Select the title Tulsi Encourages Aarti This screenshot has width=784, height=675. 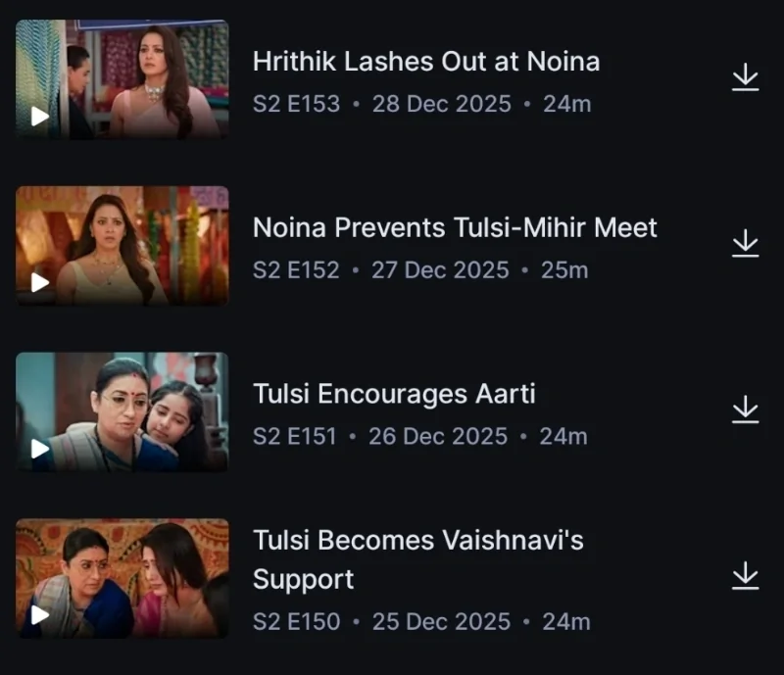394,394
